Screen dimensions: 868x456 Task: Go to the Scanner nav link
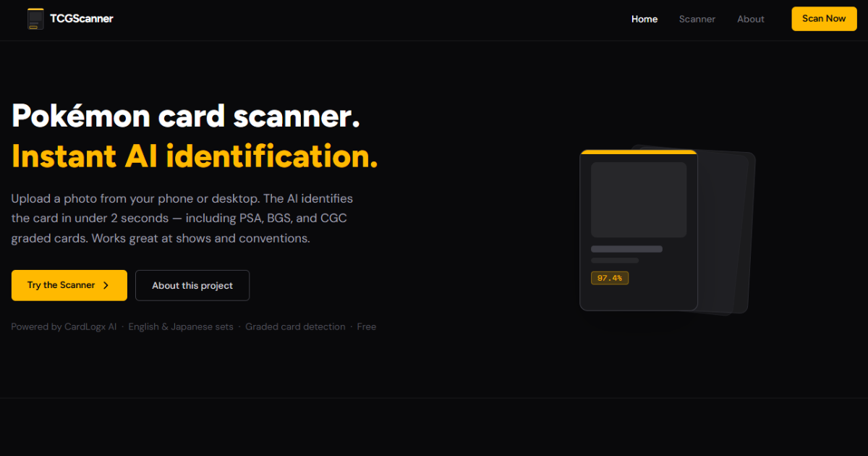pyautogui.click(x=697, y=19)
